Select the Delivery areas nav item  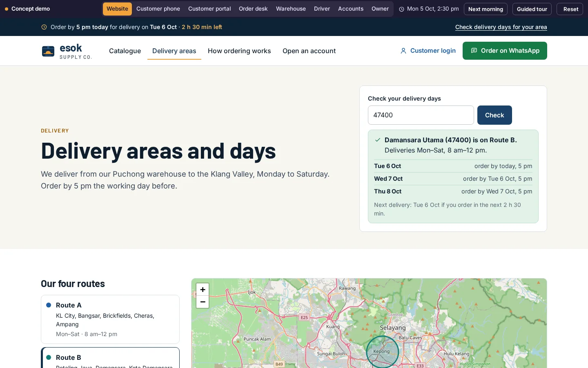[x=174, y=51]
